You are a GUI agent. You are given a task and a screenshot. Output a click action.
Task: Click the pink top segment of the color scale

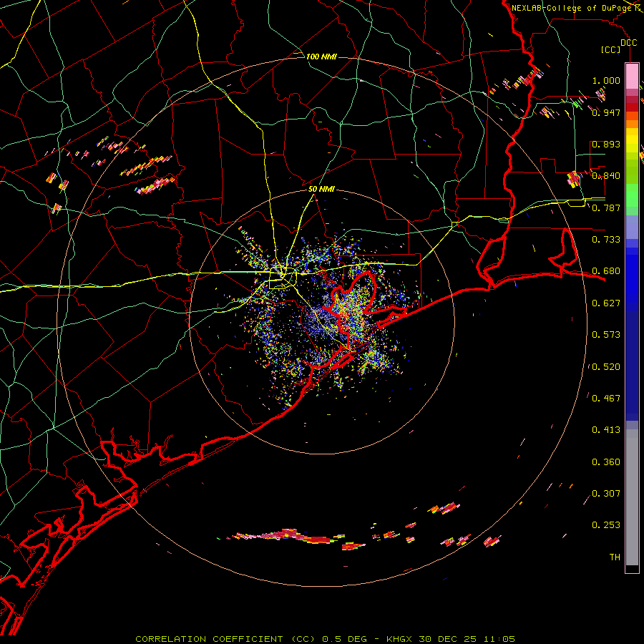[632, 76]
